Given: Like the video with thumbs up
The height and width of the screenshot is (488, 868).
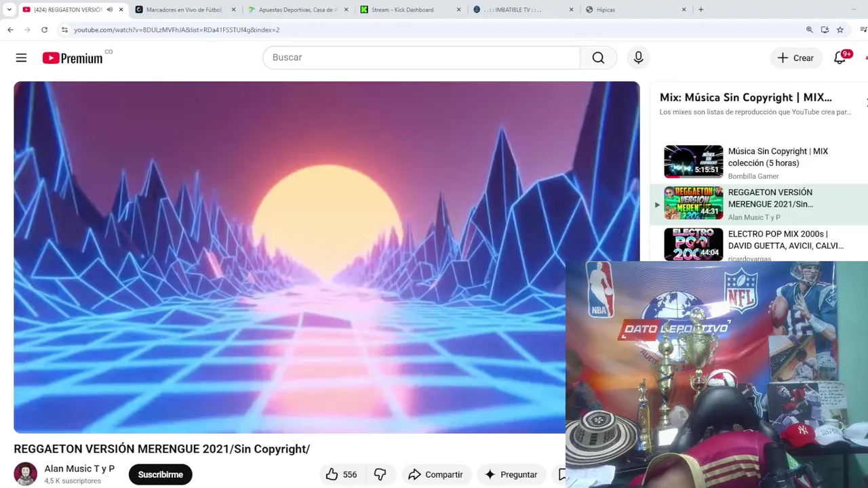Looking at the screenshot, I should point(332,474).
